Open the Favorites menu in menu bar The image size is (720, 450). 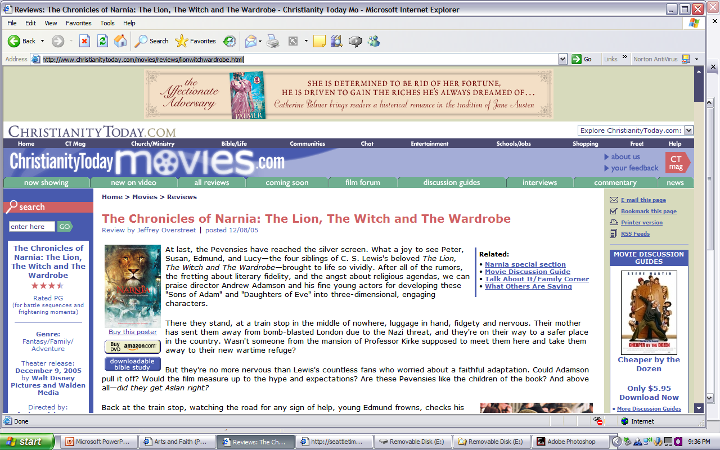tap(77, 21)
